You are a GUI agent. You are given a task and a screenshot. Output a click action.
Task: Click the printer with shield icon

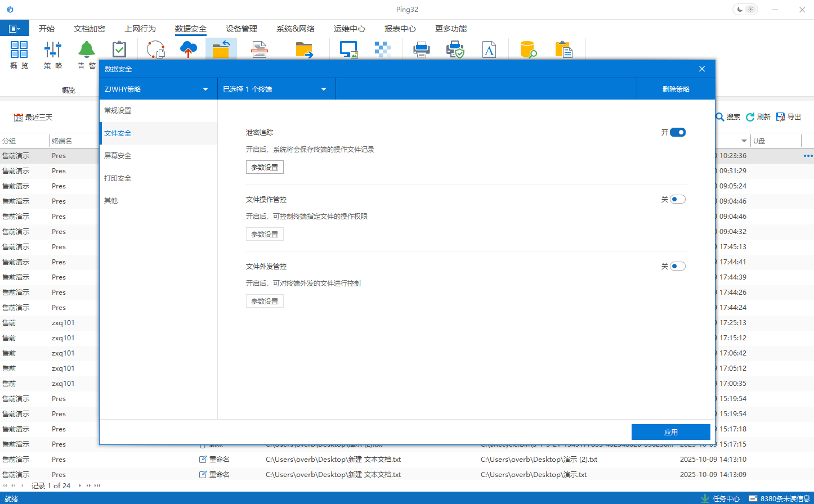[x=455, y=50]
